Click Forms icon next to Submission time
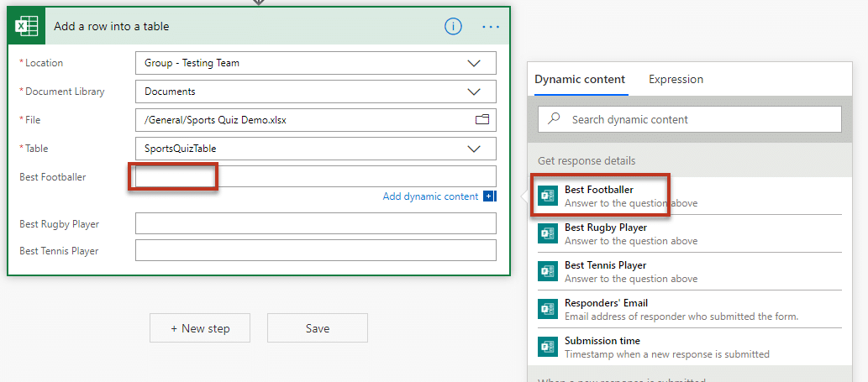 pos(548,347)
